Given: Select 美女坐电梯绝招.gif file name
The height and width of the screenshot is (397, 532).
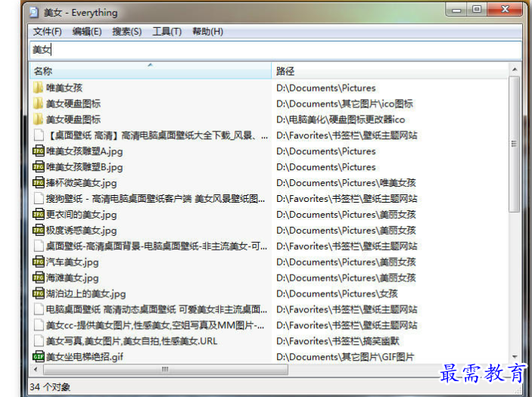Looking at the screenshot, I should (x=85, y=357).
